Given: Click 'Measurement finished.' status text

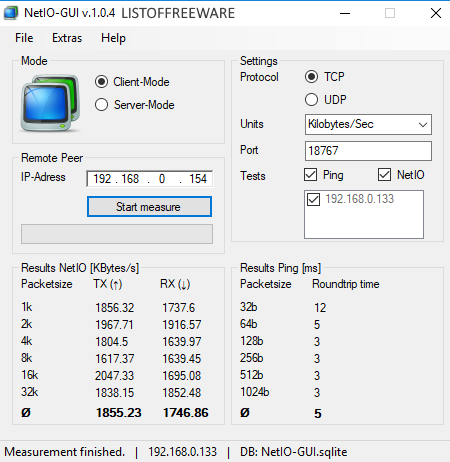Looking at the screenshot, I should (x=64, y=452).
